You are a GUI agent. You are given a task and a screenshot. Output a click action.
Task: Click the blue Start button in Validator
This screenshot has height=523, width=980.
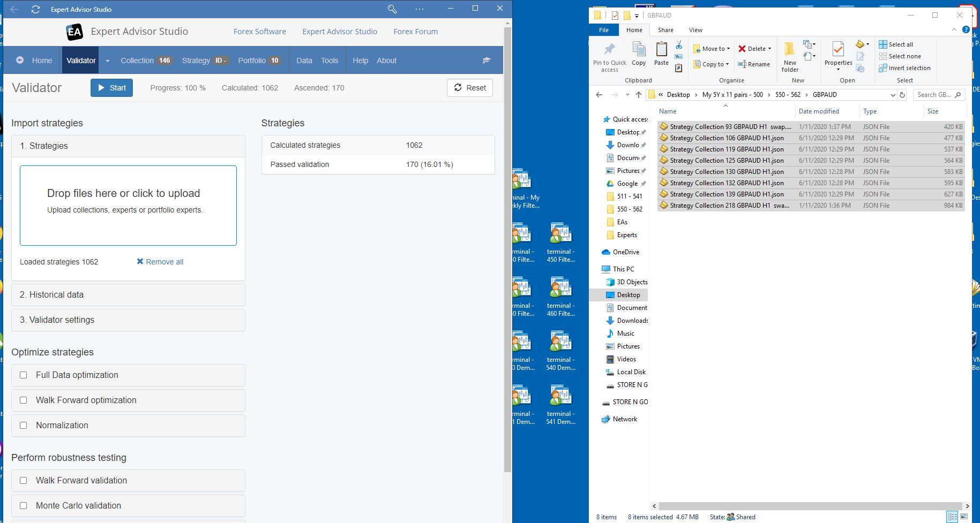click(x=111, y=88)
